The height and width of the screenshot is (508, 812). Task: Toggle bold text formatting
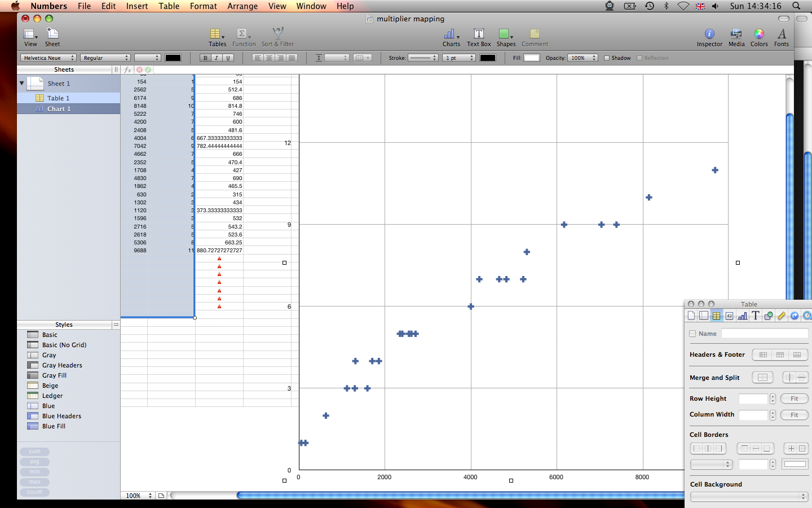tap(205, 58)
